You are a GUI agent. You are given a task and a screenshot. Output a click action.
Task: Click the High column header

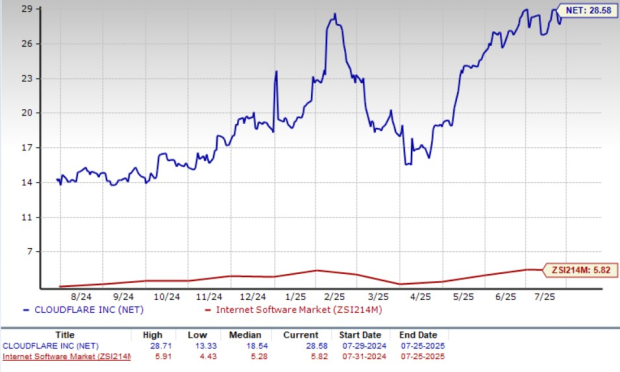click(153, 335)
